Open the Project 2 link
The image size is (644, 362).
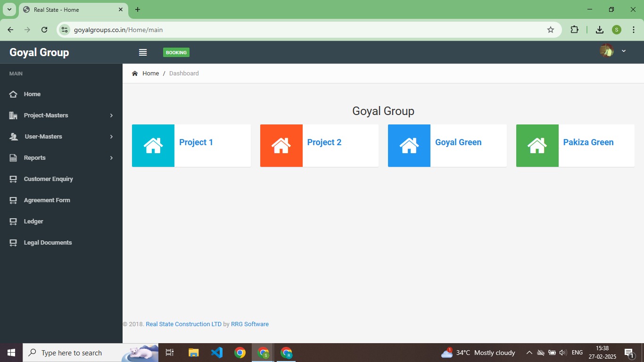pyautogui.click(x=324, y=142)
